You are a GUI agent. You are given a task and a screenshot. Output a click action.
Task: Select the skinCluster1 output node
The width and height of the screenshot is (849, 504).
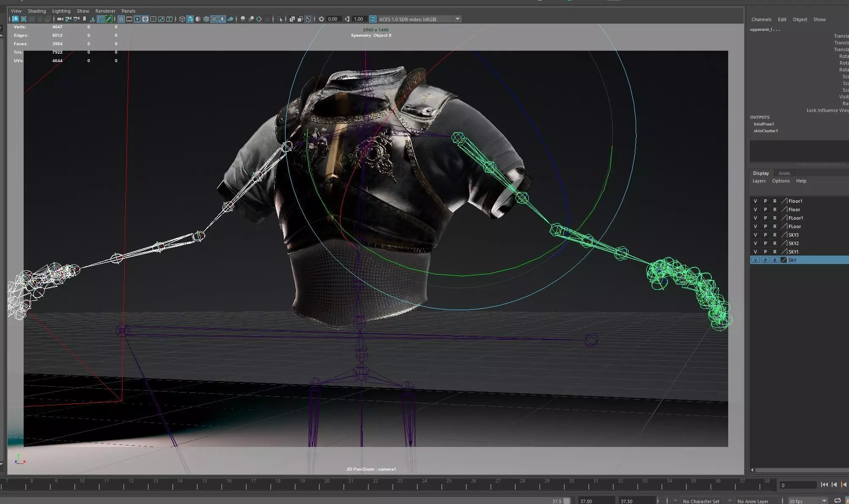[765, 131]
